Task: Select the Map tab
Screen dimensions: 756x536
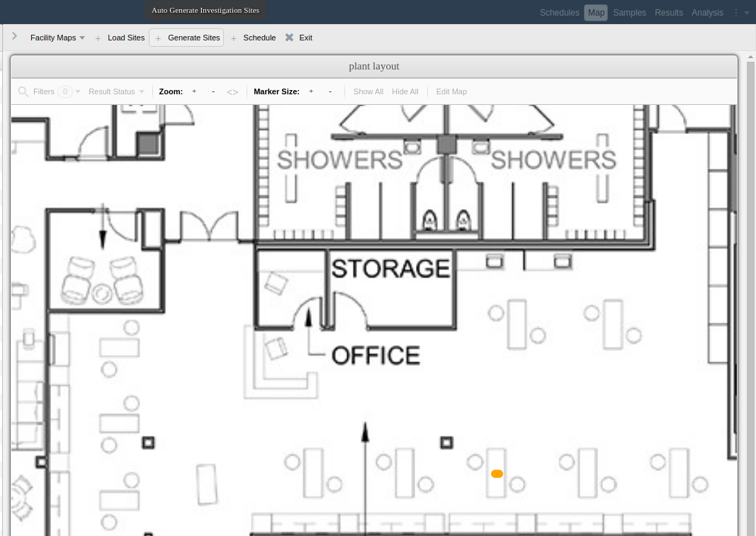Action: point(596,13)
